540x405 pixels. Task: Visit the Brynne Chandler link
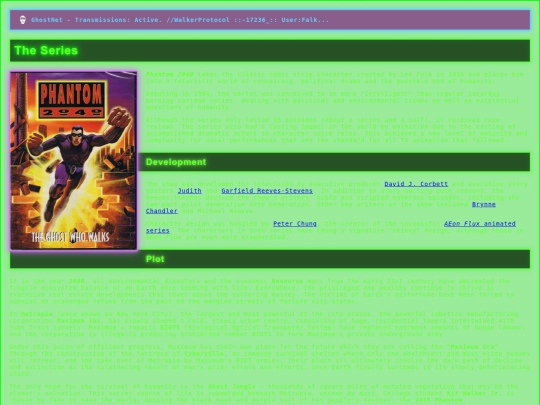(484, 204)
